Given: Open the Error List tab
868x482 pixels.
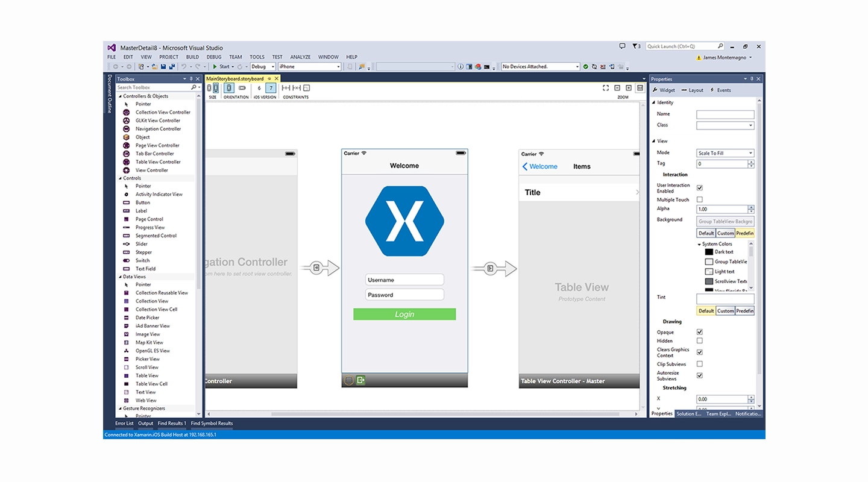Looking at the screenshot, I should click(x=124, y=423).
